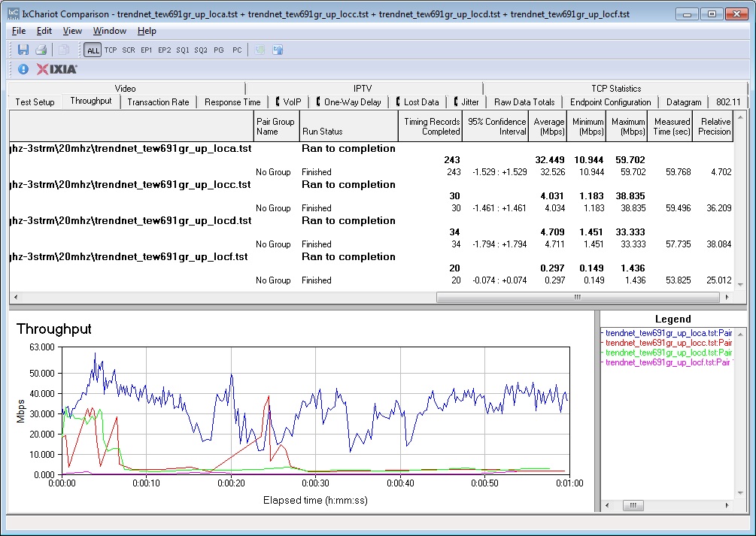Select the SQ1 filter button
The height and width of the screenshot is (536, 756).
(x=183, y=50)
